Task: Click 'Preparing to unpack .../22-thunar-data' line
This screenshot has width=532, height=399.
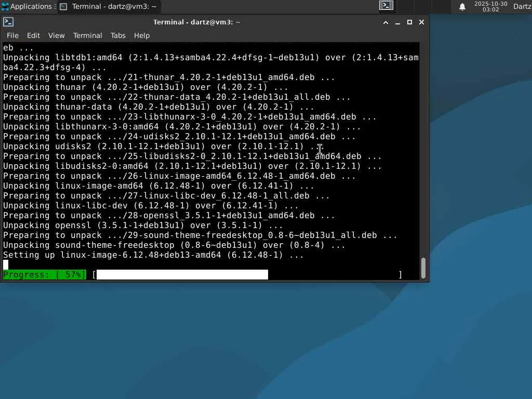Action: [177, 97]
